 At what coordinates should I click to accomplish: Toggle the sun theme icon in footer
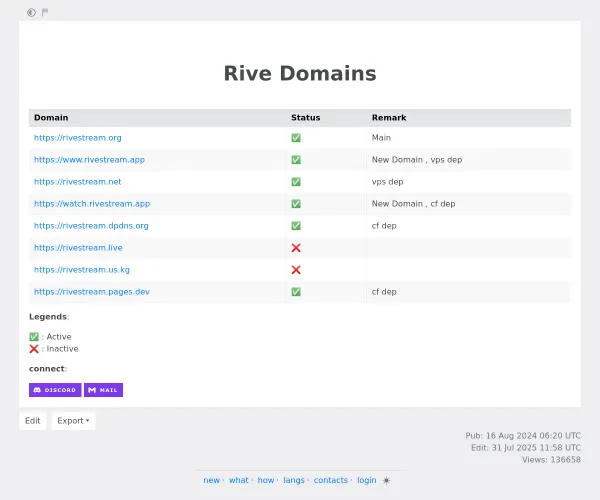tap(387, 480)
